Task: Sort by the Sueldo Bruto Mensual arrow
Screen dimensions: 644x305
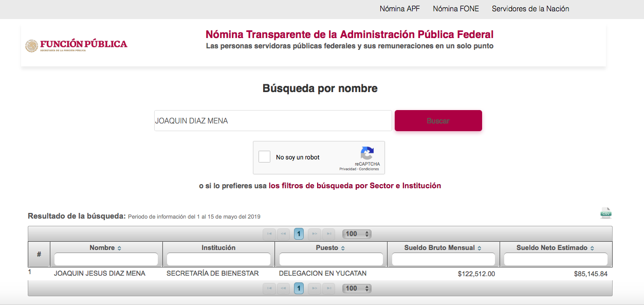Action: (480, 248)
